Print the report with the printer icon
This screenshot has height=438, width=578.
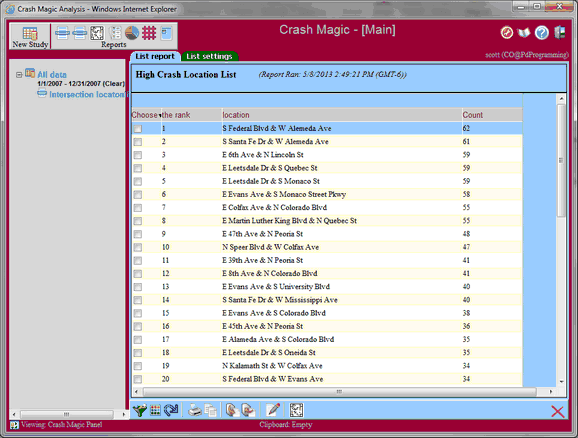(x=195, y=410)
